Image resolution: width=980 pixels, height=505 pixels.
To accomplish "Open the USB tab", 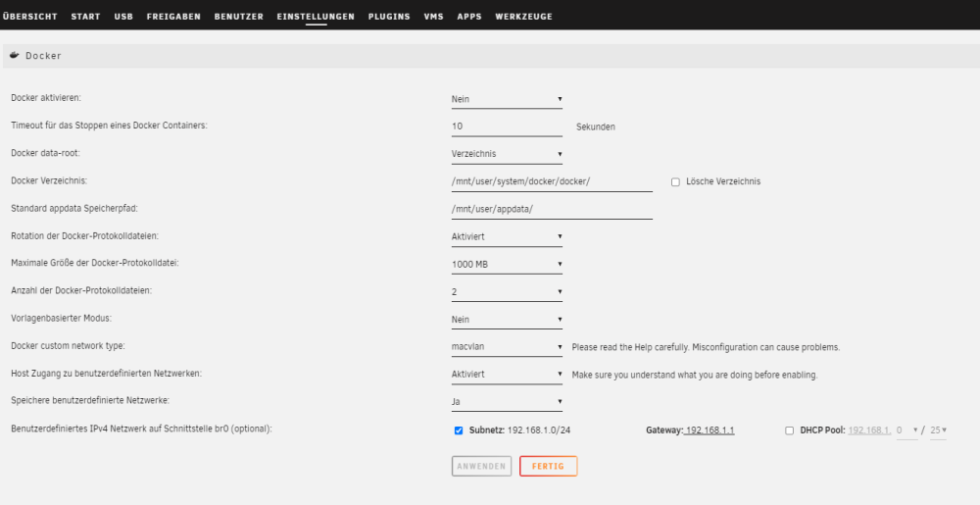I will pos(123,17).
